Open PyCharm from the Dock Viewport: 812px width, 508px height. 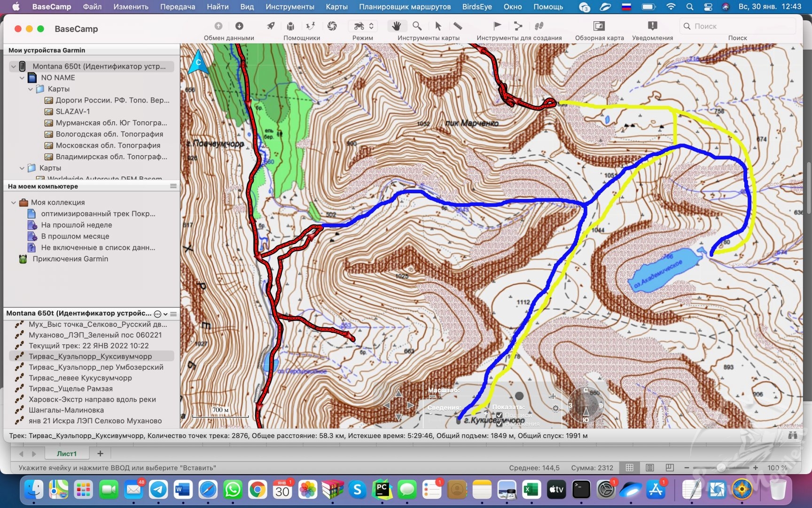pyautogui.click(x=382, y=490)
